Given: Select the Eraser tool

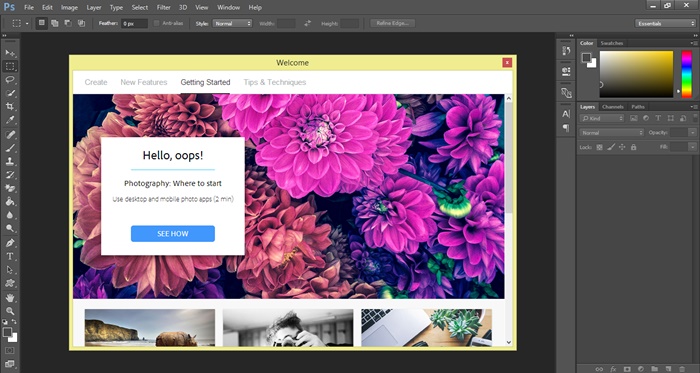Looking at the screenshot, I should point(10,188).
